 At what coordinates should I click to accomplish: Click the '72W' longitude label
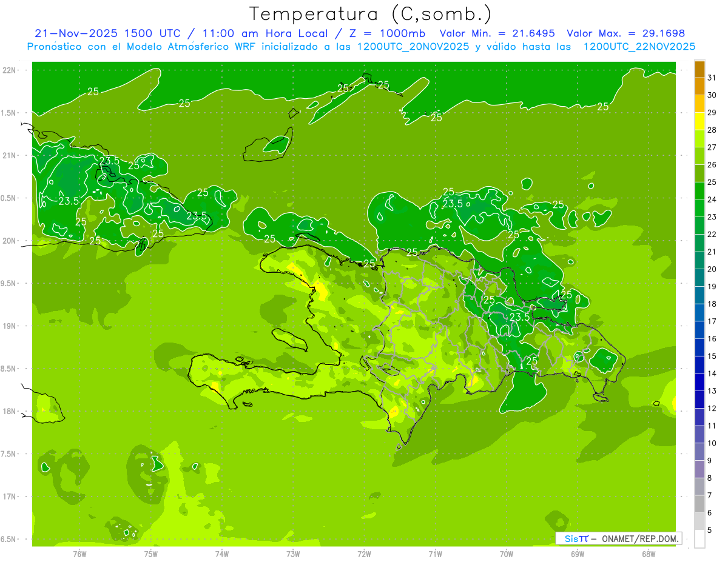(x=364, y=554)
